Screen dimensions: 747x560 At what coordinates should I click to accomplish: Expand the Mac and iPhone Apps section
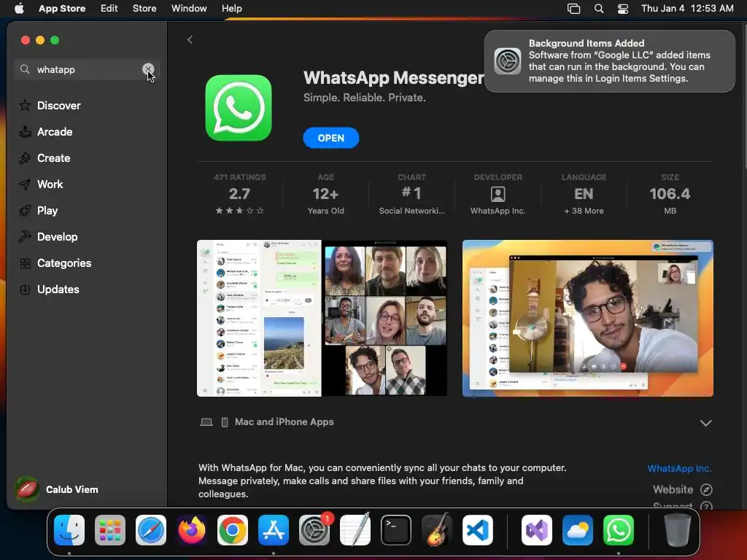pyautogui.click(x=705, y=423)
